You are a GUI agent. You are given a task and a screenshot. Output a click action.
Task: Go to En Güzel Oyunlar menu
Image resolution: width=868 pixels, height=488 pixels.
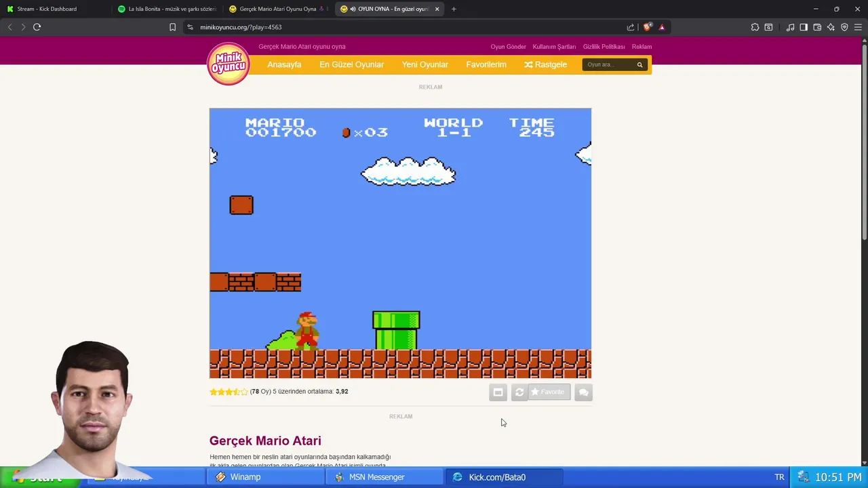[x=351, y=64]
